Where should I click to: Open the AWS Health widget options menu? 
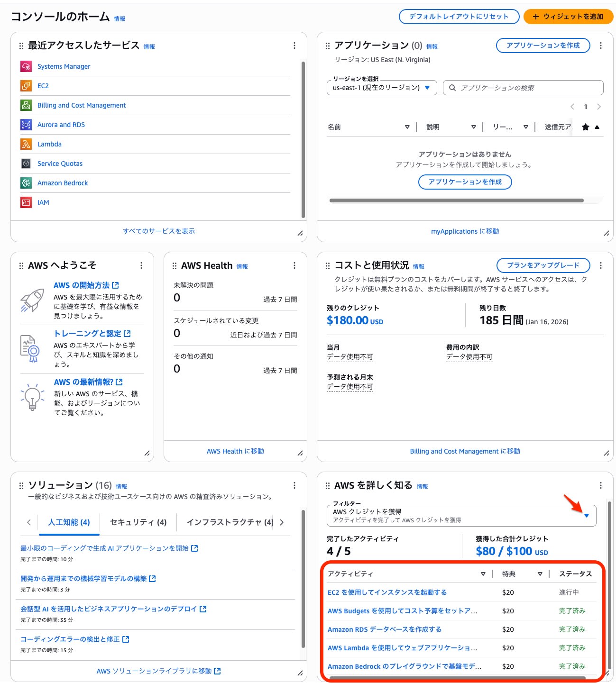pos(294,265)
